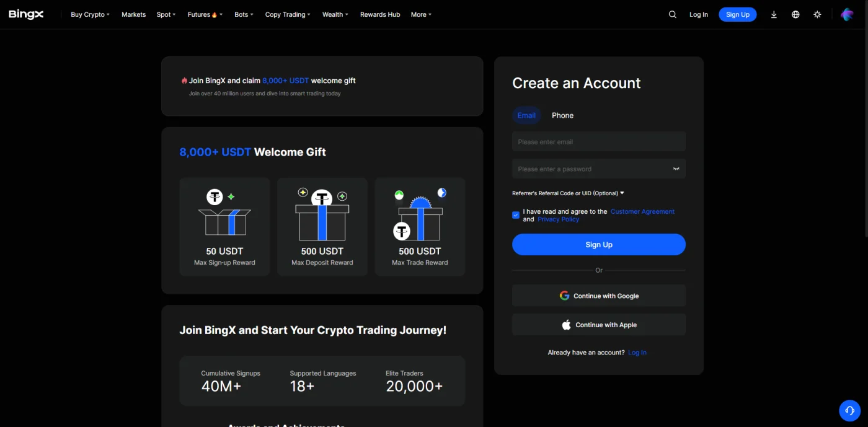The image size is (868, 427).
Task: Expand the Futures menu
Action: (205, 14)
